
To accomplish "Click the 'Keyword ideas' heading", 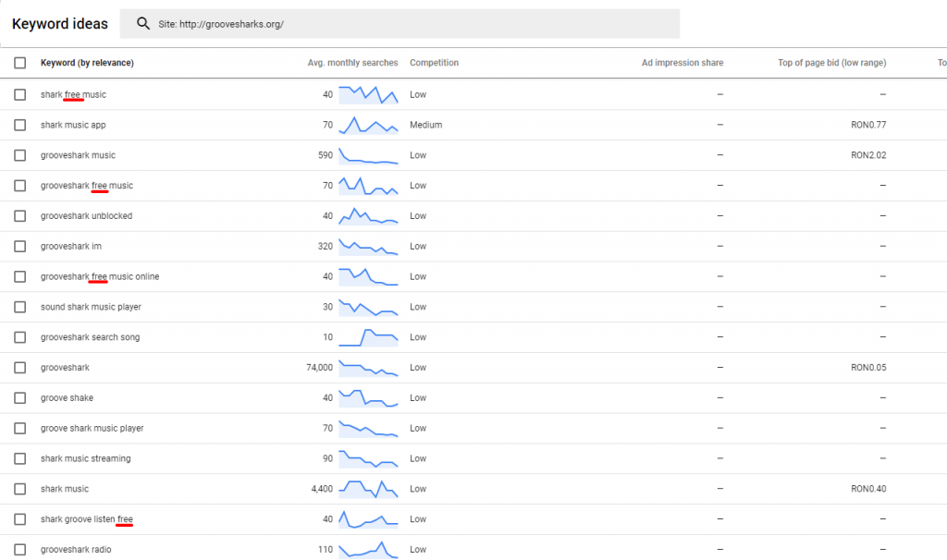I will (x=60, y=23).
